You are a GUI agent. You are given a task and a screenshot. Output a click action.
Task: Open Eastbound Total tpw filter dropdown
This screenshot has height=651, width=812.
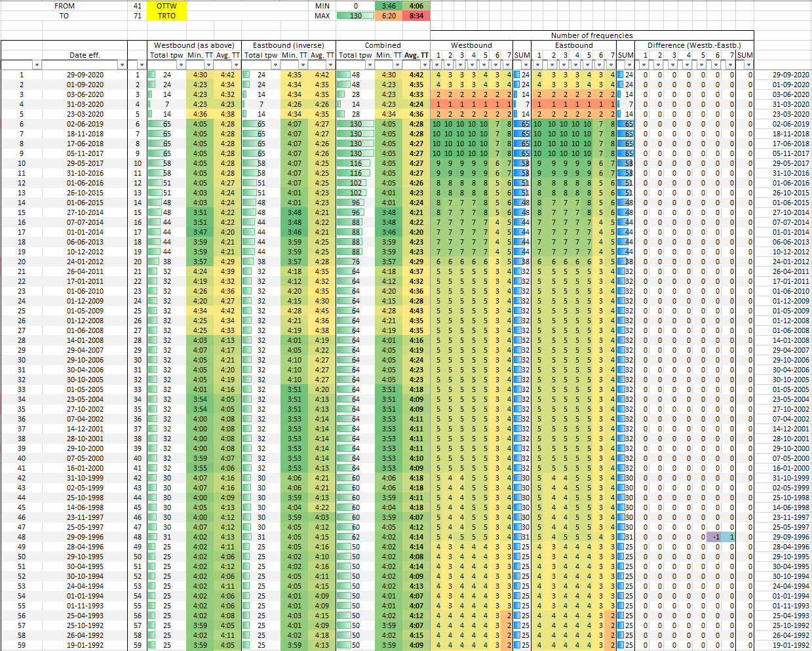click(x=275, y=65)
